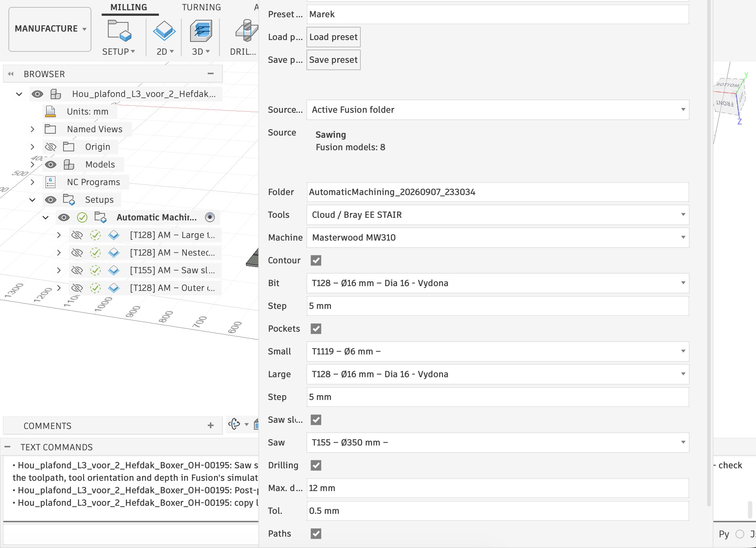Image resolution: width=756 pixels, height=548 pixels.
Task: Collapse the Browser panel arrows
Action: (11, 74)
